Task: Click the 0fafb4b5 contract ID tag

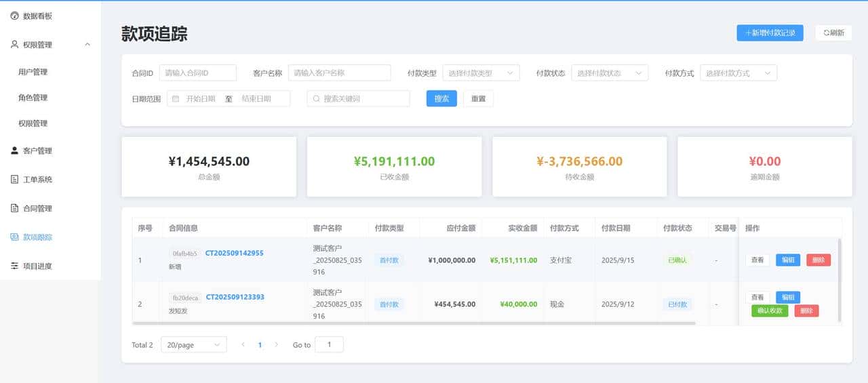Action: pyautogui.click(x=184, y=254)
